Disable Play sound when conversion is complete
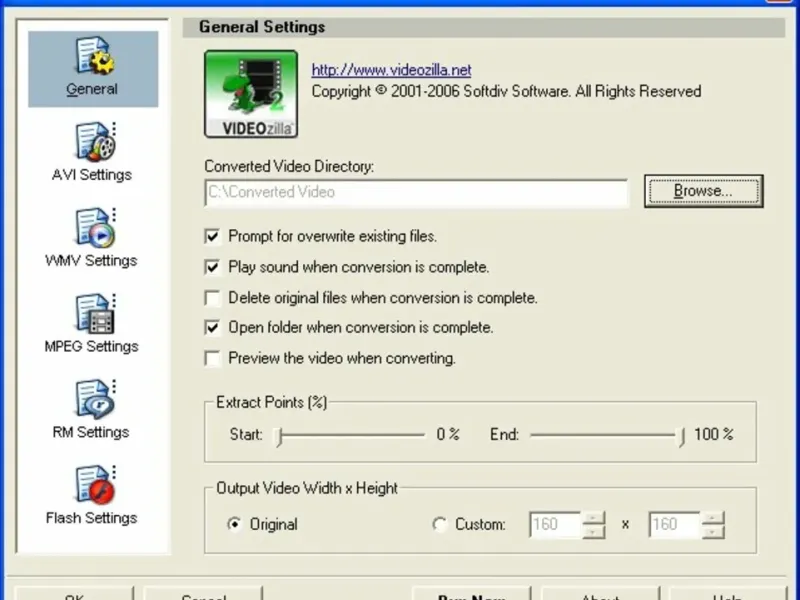 coord(212,267)
